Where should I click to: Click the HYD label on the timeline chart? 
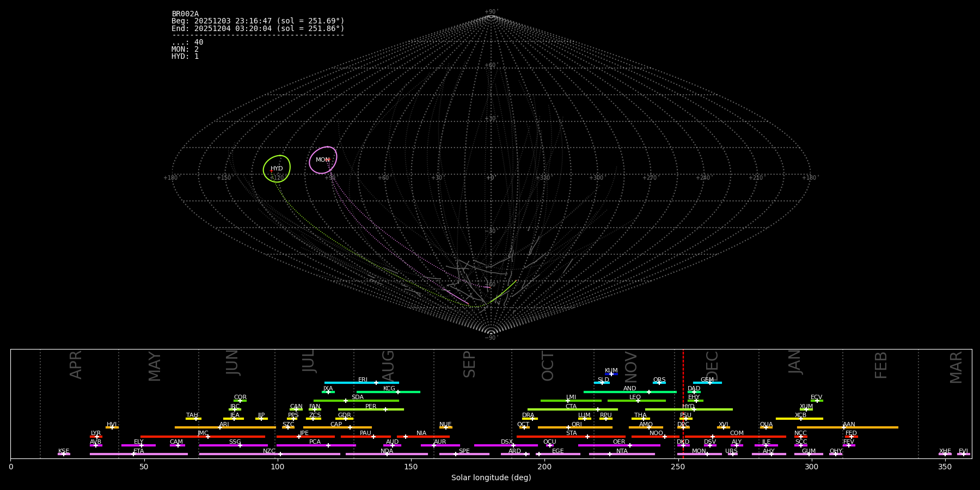point(689,407)
